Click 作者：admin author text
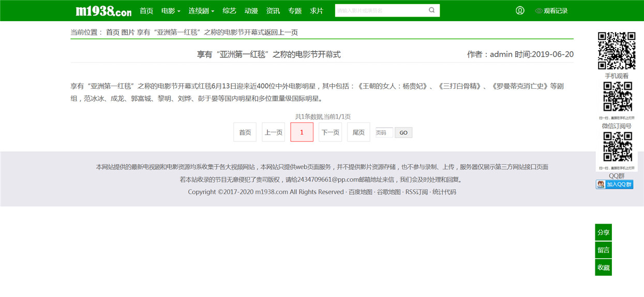The image size is (644, 297). pyautogui.click(x=490, y=54)
